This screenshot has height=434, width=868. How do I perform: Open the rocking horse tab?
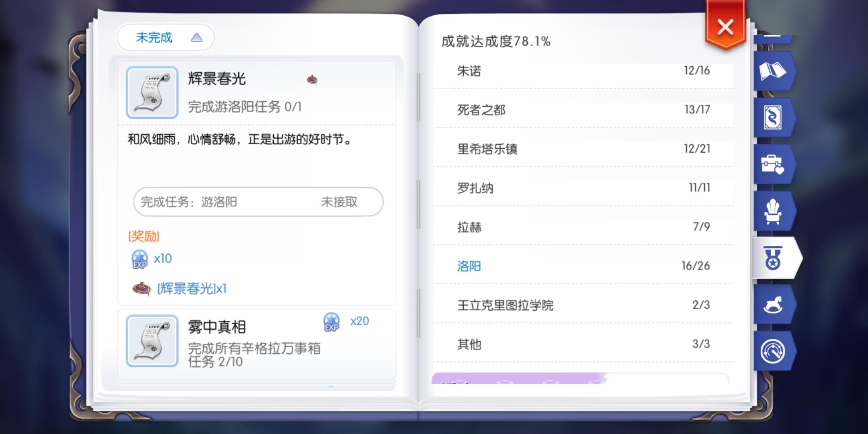[774, 305]
